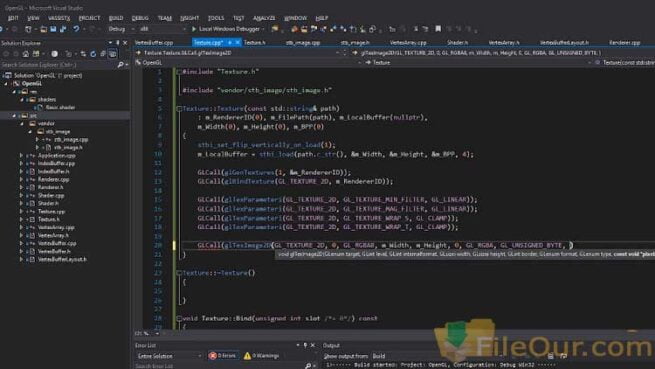The image size is (655, 369).
Task: Open the TOOLS menu
Action: pyautogui.click(x=216, y=18)
